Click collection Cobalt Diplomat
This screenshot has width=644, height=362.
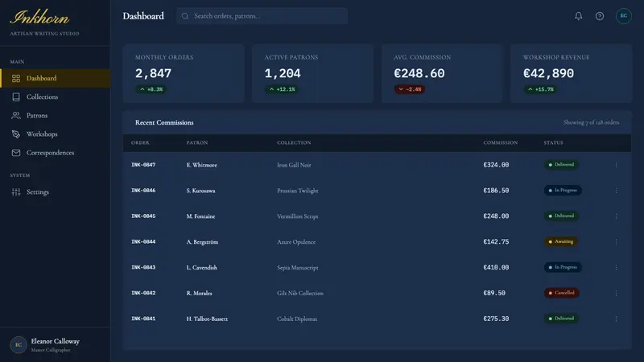click(x=297, y=319)
